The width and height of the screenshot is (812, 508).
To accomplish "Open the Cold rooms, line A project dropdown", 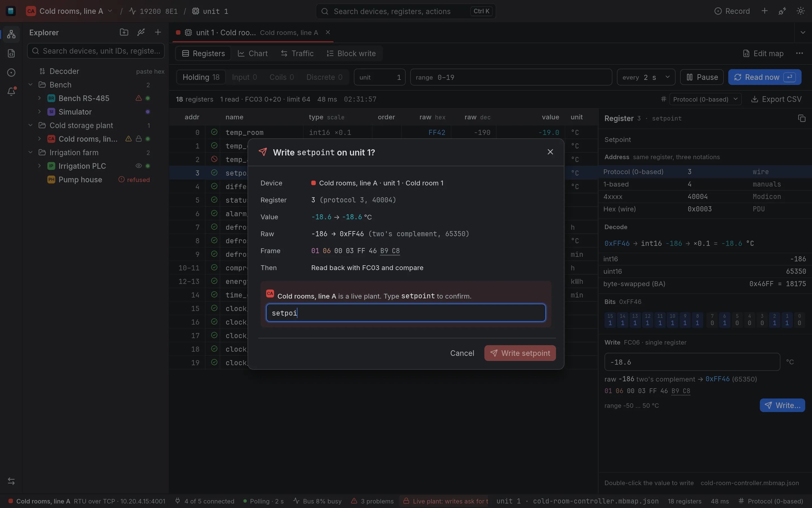I will pyautogui.click(x=69, y=11).
